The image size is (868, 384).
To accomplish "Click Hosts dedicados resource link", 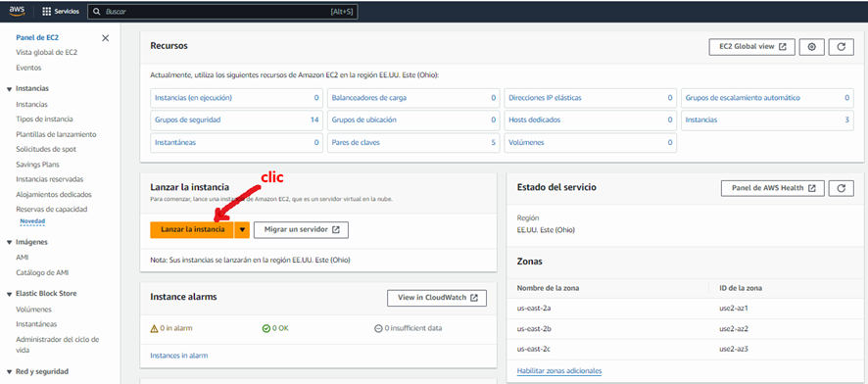I will pyautogui.click(x=534, y=120).
